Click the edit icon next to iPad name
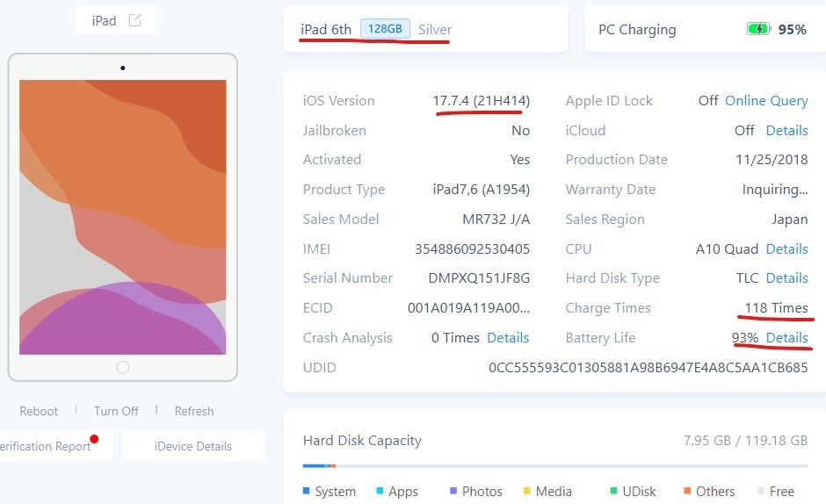 click(x=134, y=20)
